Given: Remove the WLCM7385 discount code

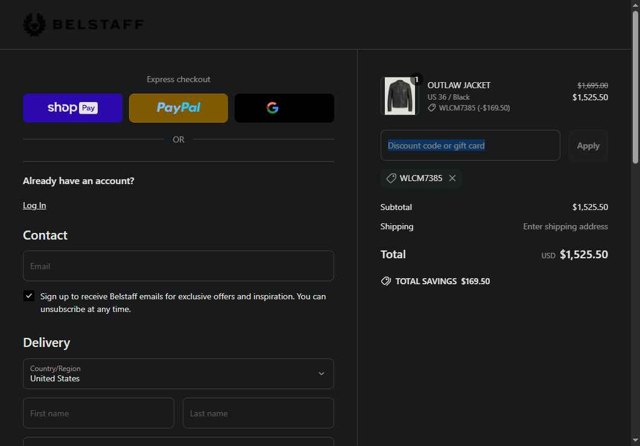Looking at the screenshot, I should (x=452, y=178).
